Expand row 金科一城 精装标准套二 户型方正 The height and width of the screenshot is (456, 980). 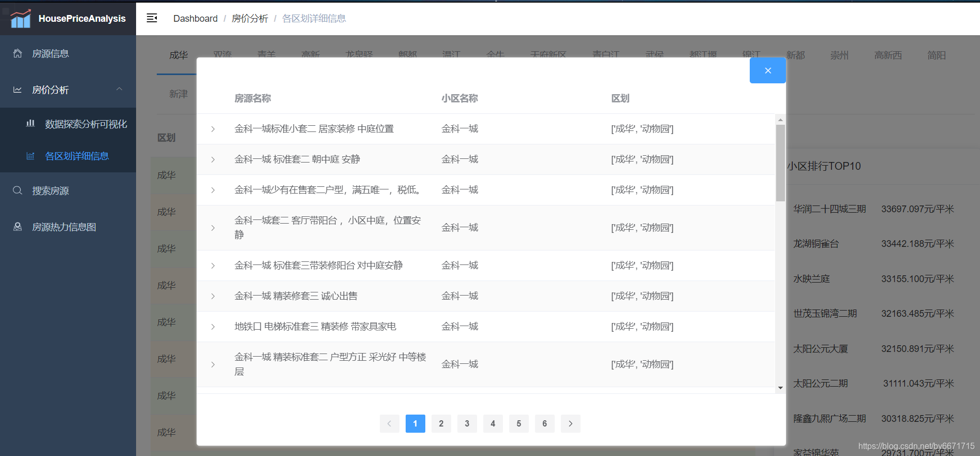click(213, 364)
